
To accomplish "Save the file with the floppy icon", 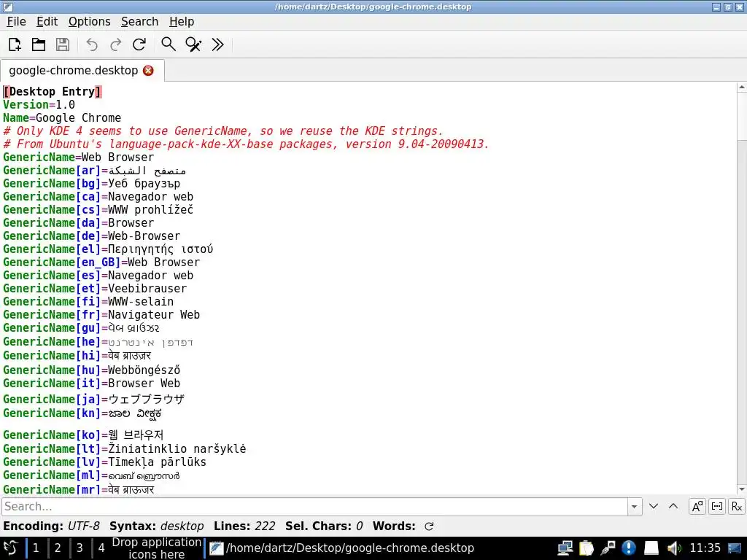I will click(x=63, y=44).
